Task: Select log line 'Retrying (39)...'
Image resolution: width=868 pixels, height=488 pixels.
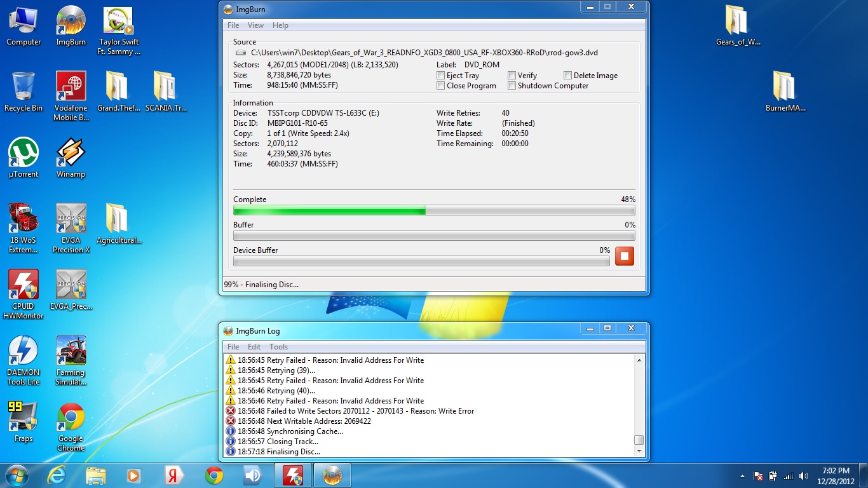Action: coord(276,370)
